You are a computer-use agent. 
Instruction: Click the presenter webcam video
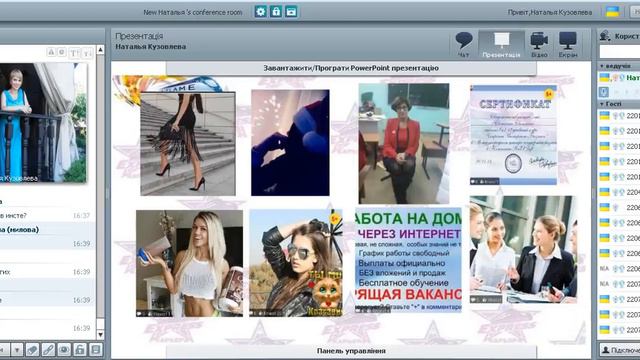[x=43, y=122]
